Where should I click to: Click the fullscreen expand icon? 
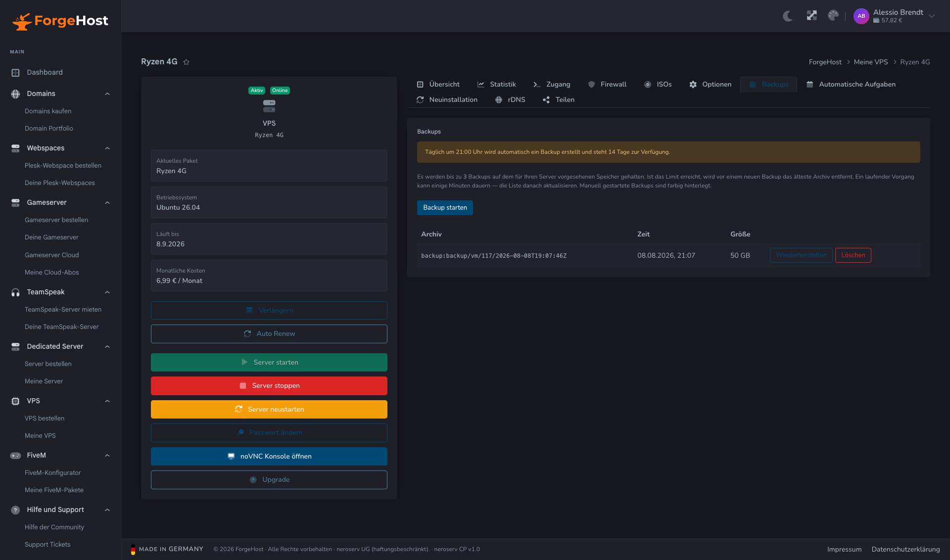(811, 16)
